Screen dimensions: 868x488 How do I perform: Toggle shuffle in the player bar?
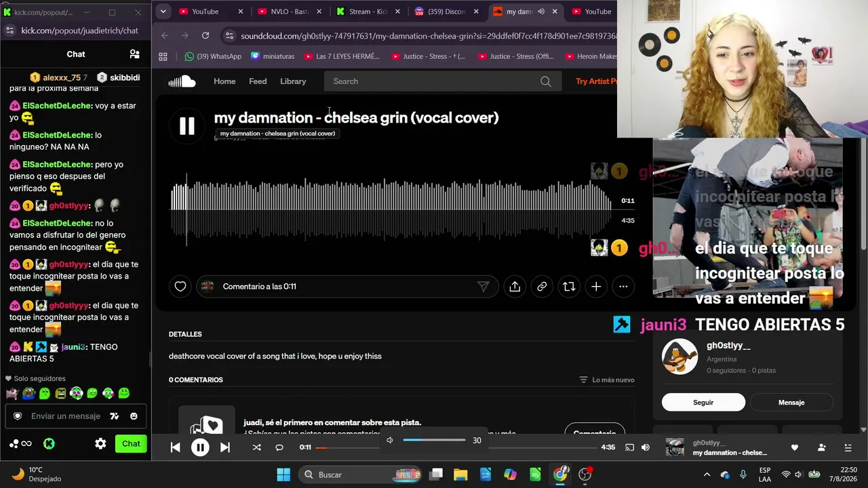[256, 447]
